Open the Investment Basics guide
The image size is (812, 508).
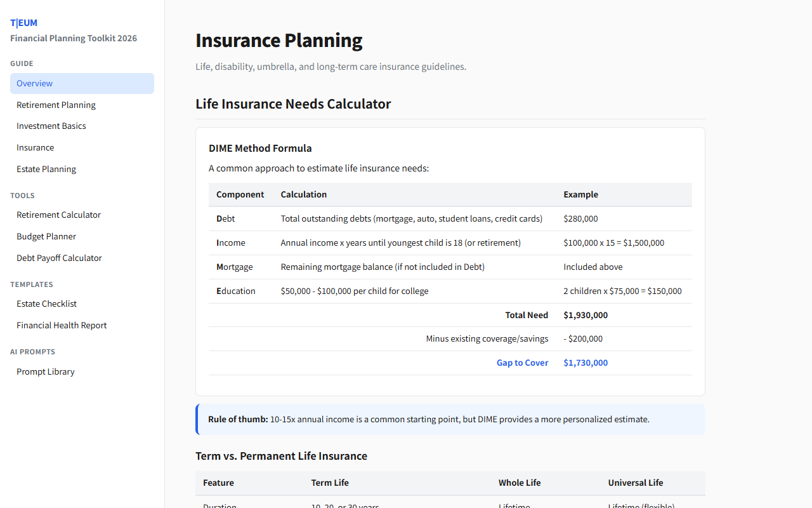51,126
